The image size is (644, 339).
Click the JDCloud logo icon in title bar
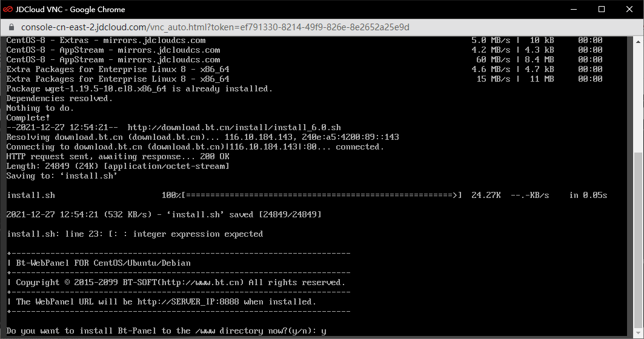pyautogui.click(x=8, y=9)
